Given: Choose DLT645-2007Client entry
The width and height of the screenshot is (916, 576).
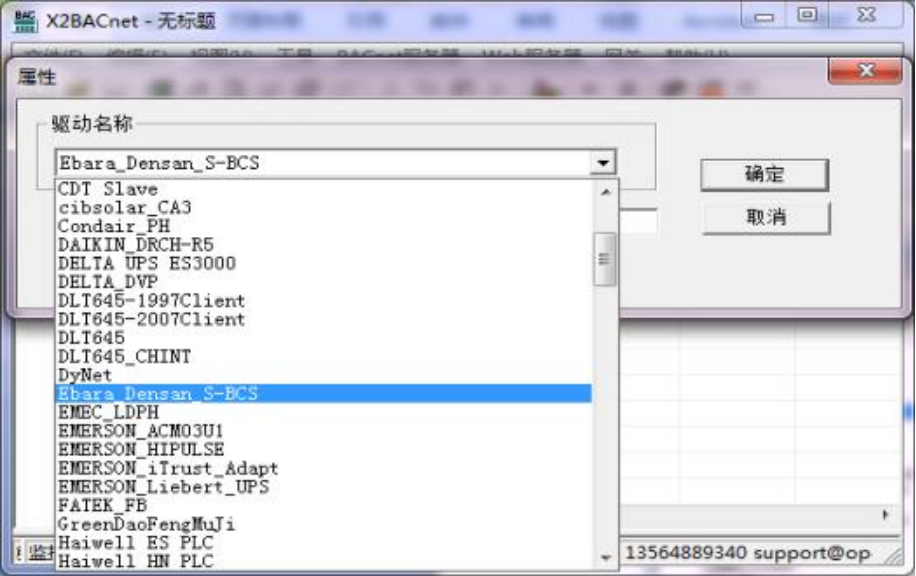Looking at the screenshot, I should (x=324, y=320).
